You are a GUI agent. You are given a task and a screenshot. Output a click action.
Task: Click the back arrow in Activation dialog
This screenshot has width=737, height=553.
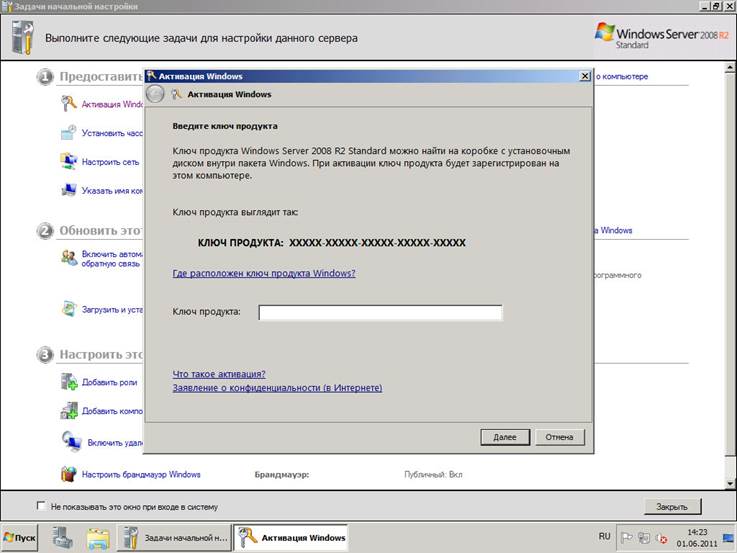click(x=155, y=94)
